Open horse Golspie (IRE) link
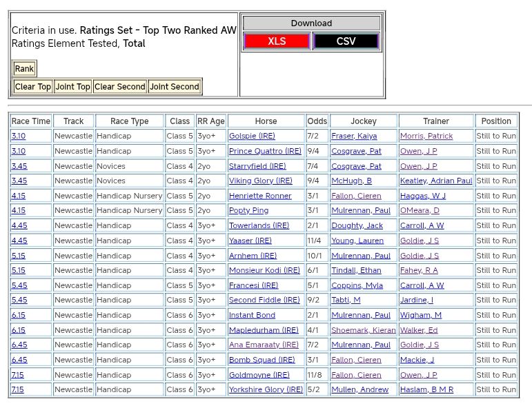532x408 pixels. (252, 136)
